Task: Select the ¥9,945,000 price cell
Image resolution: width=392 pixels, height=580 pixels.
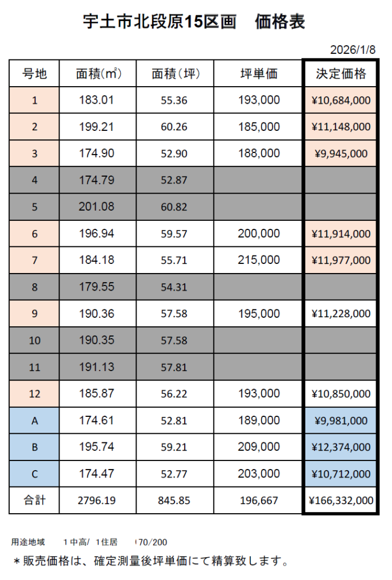Action: (x=340, y=153)
